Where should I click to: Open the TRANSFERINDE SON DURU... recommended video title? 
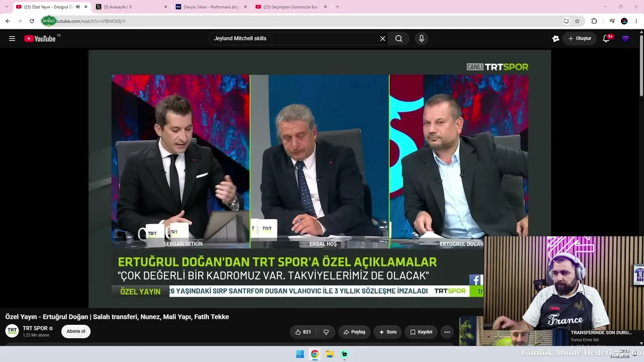(x=601, y=332)
